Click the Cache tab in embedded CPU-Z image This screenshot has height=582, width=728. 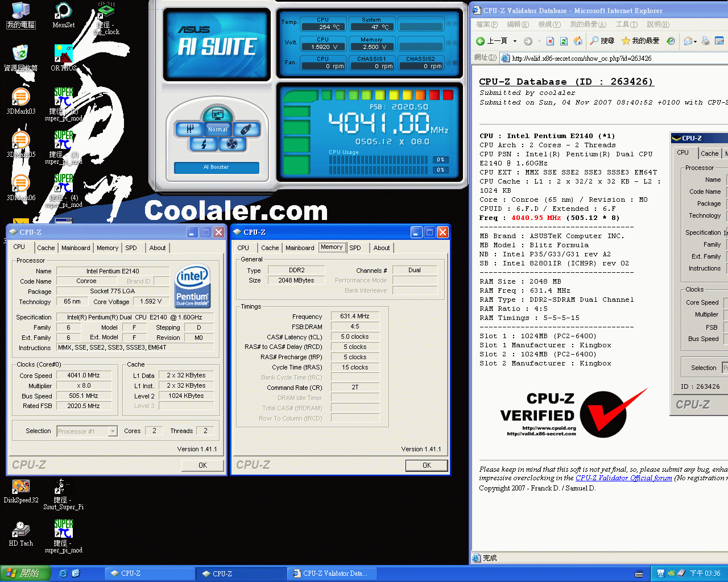(x=709, y=153)
